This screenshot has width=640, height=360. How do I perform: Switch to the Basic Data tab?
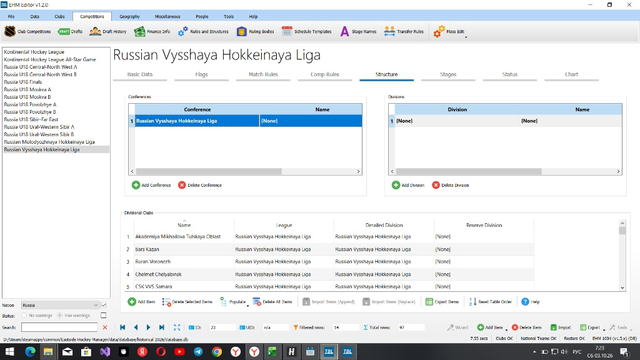coord(140,75)
